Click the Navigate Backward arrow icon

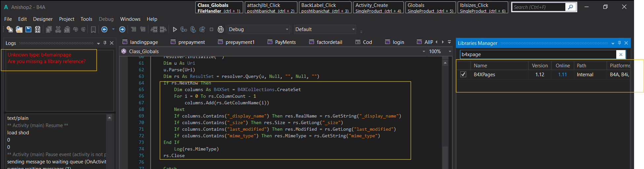(x=104, y=29)
